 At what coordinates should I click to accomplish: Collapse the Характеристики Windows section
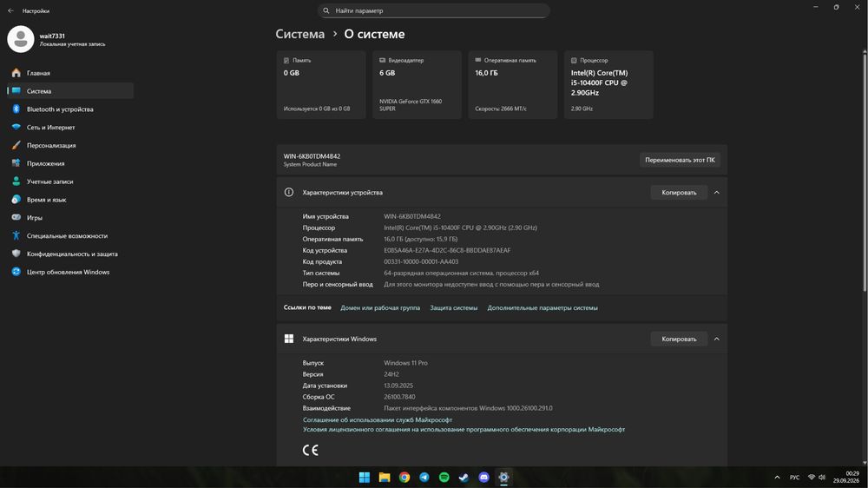click(716, 339)
